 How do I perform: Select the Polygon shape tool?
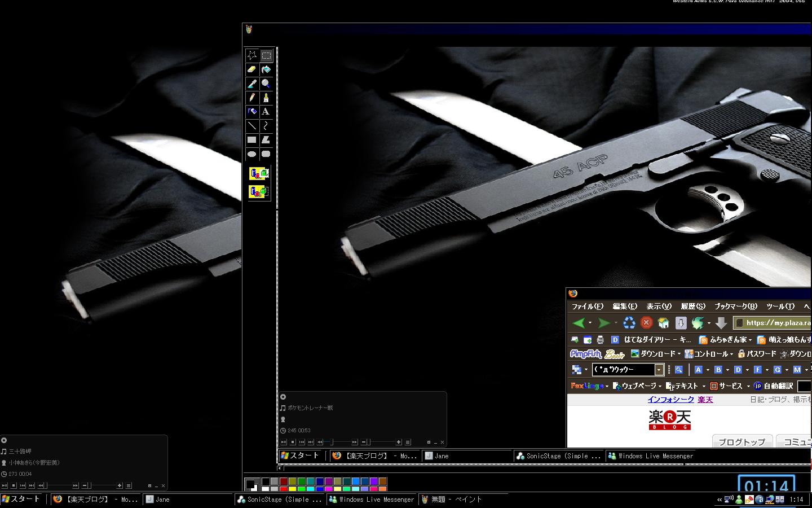[266, 139]
